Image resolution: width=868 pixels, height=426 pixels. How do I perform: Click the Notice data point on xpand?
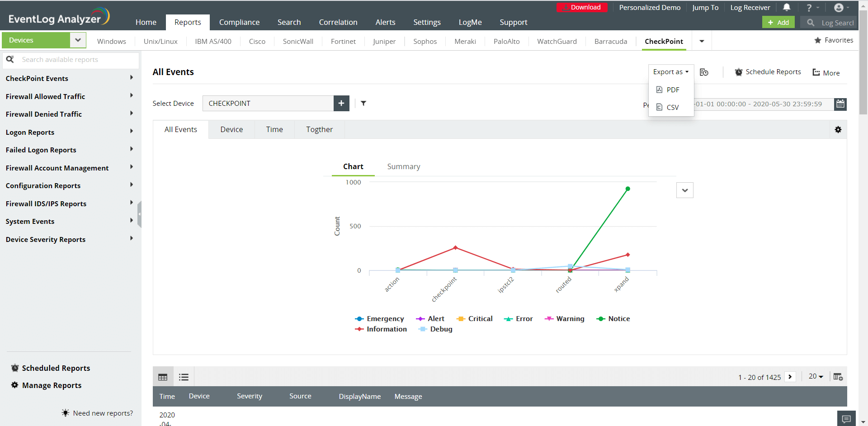coord(627,189)
